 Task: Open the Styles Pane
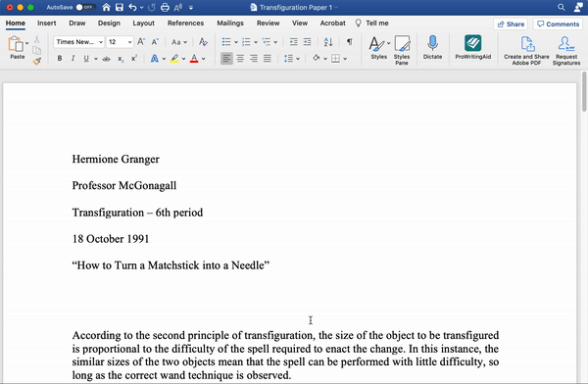click(402, 50)
